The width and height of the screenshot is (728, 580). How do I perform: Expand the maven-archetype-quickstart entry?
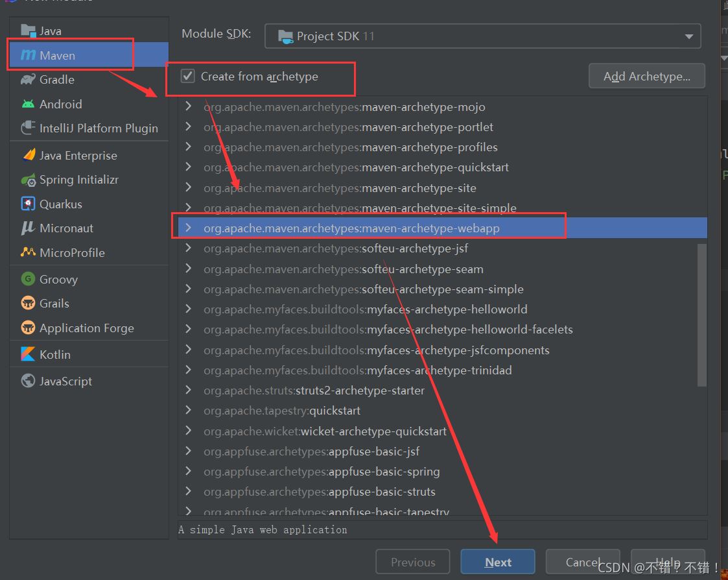click(x=188, y=166)
